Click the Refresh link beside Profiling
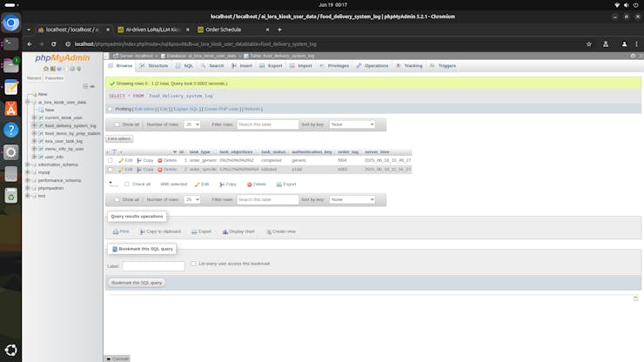 252,109
